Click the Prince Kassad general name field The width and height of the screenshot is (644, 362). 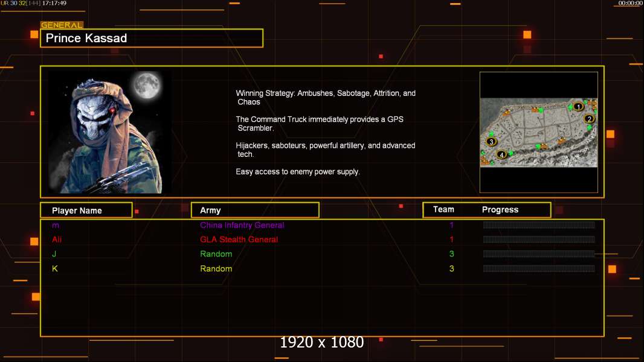152,38
